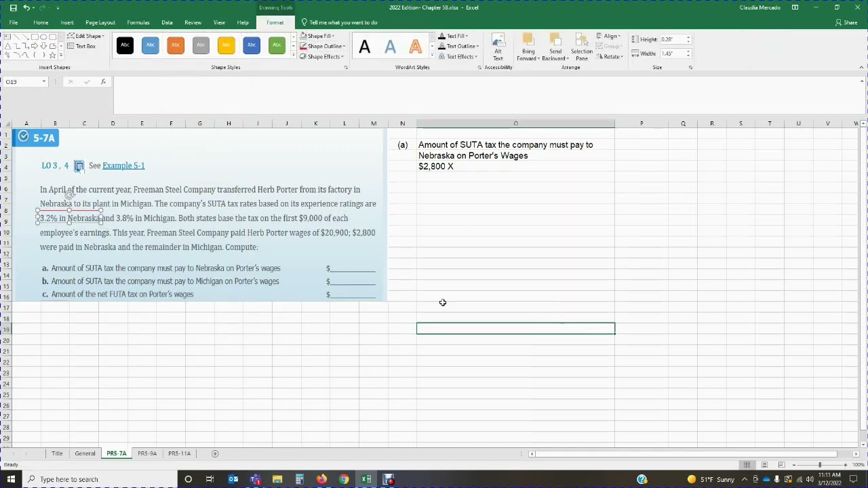Screen dimensions: 868x488
Task: Open the Text Fill dropdown
Action: pos(453,36)
